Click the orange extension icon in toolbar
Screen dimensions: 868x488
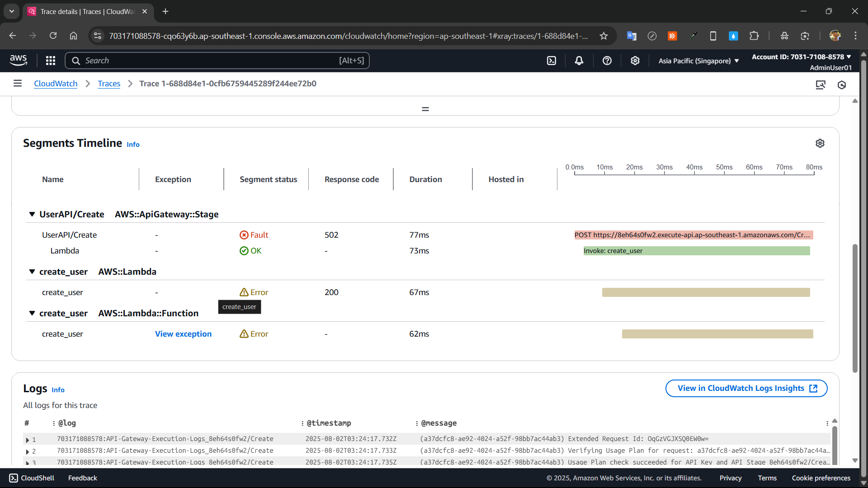672,36
